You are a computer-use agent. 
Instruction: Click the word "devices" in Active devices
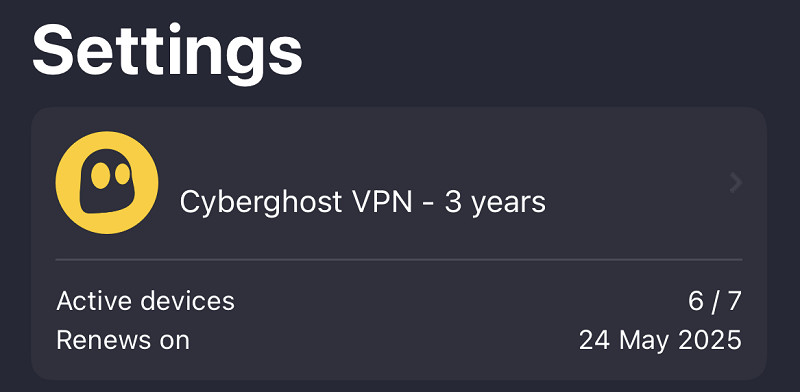[x=188, y=301]
